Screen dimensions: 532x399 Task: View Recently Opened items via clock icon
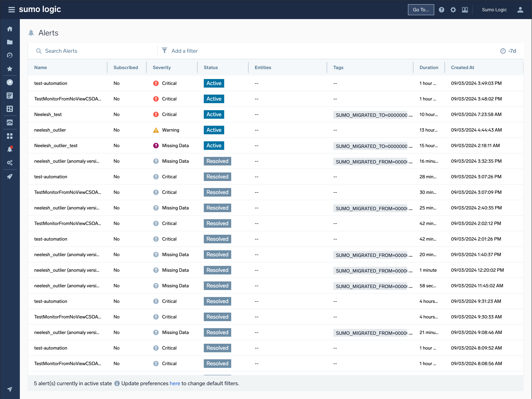pos(10,55)
